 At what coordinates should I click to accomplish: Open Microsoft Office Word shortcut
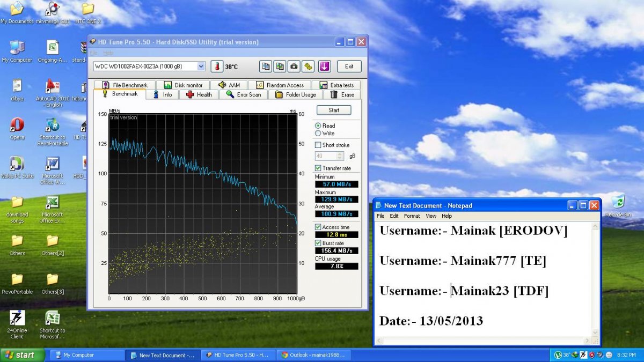click(x=52, y=170)
